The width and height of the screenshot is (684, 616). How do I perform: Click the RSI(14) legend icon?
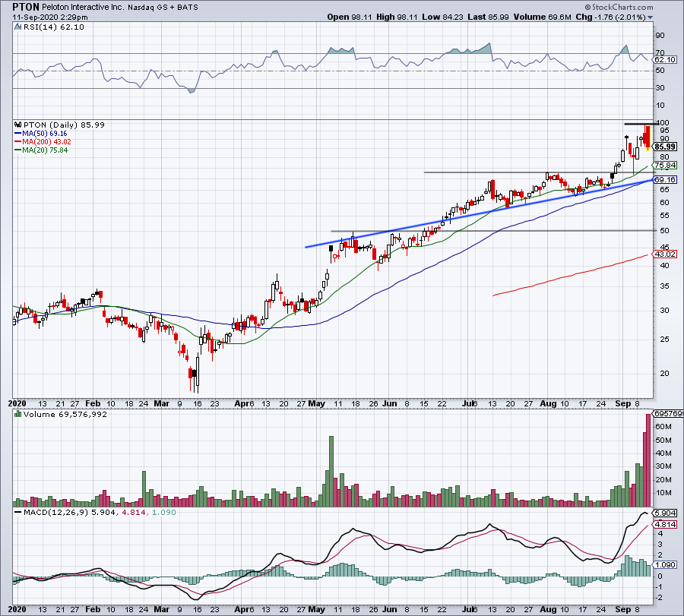pos(17,27)
